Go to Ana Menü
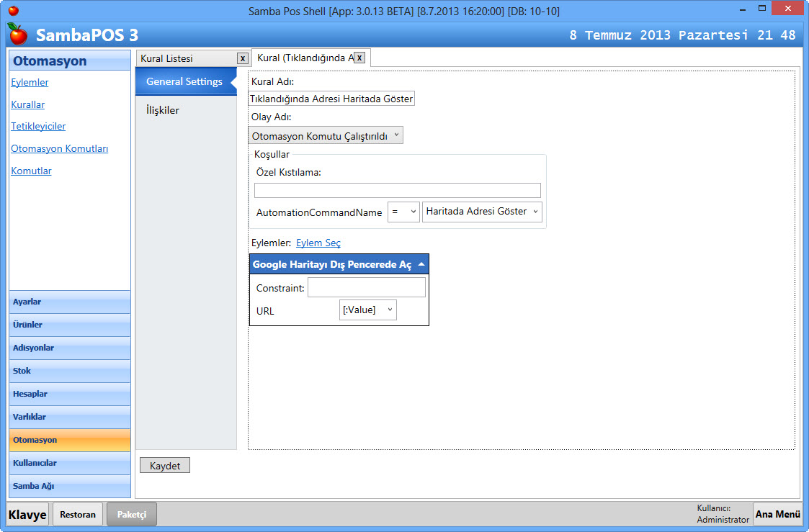 pos(777,514)
